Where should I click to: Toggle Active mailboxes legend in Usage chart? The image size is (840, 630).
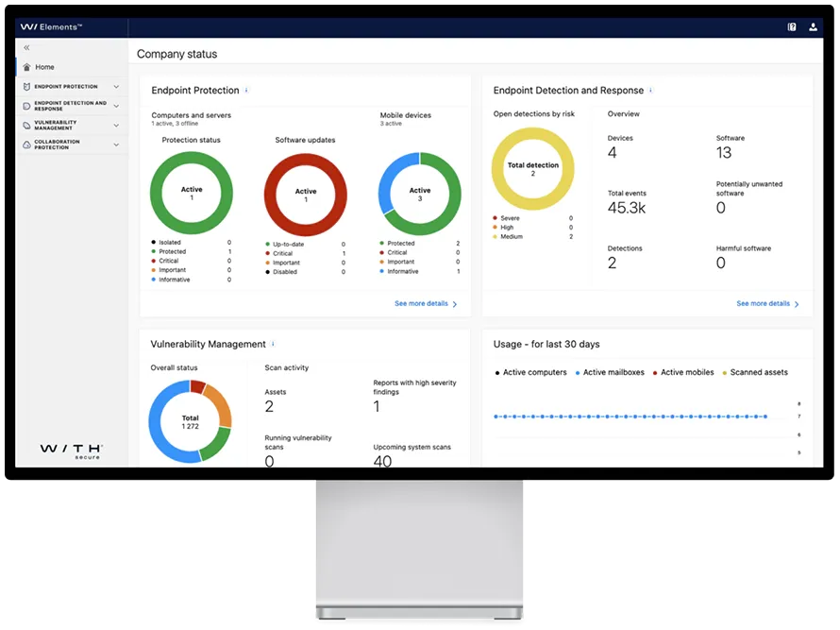tap(609, 373)
